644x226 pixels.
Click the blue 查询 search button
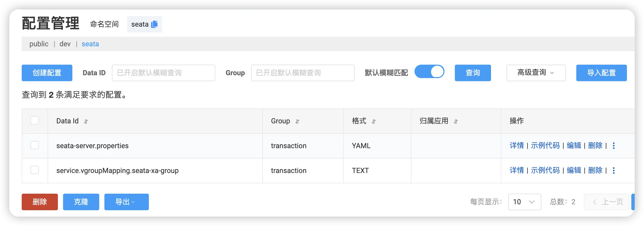coord(473,73)
